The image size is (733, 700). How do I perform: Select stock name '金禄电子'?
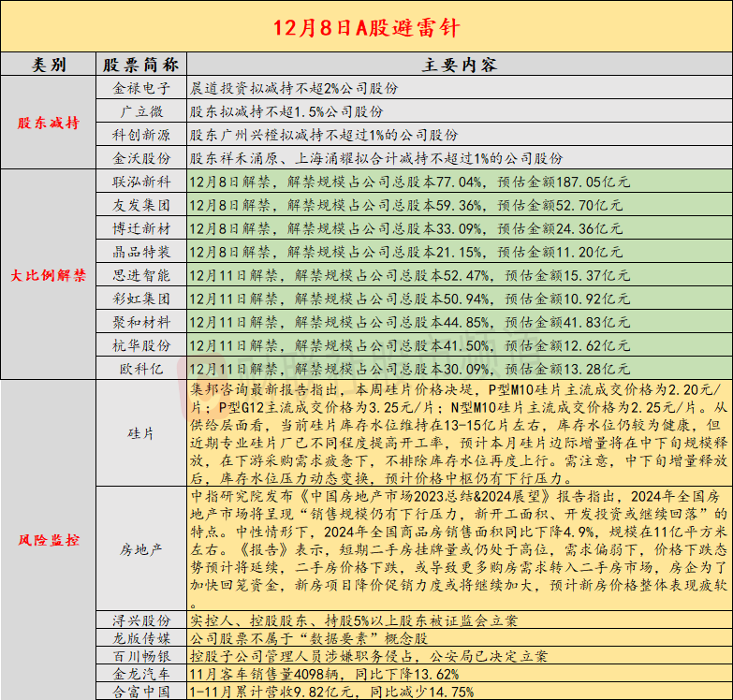141,88
